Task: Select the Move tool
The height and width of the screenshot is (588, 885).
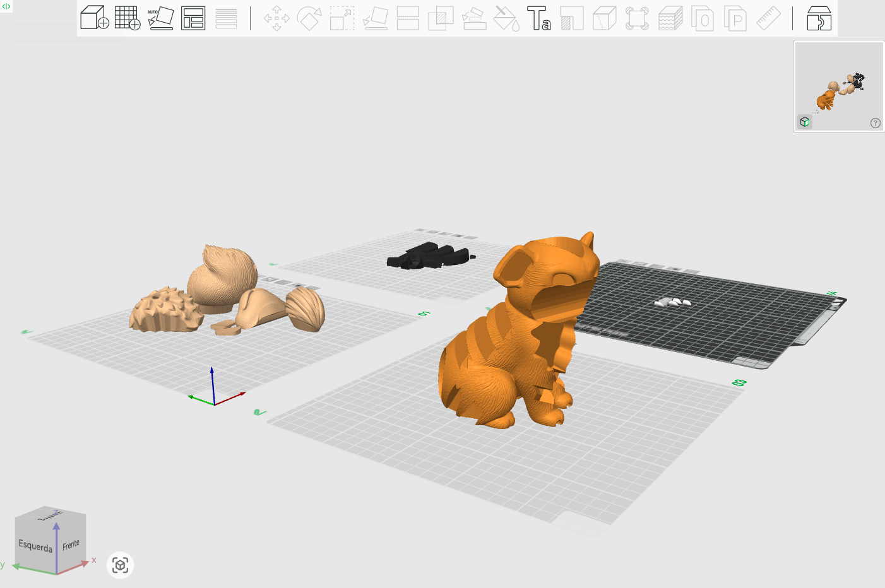Action: point(276,18)
